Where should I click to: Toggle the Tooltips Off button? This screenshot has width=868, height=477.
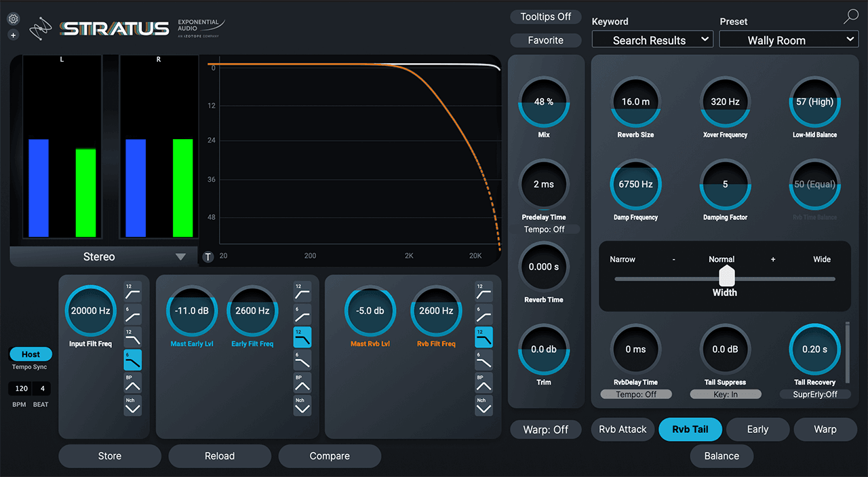pyautogui.click(x=546, y=16)
